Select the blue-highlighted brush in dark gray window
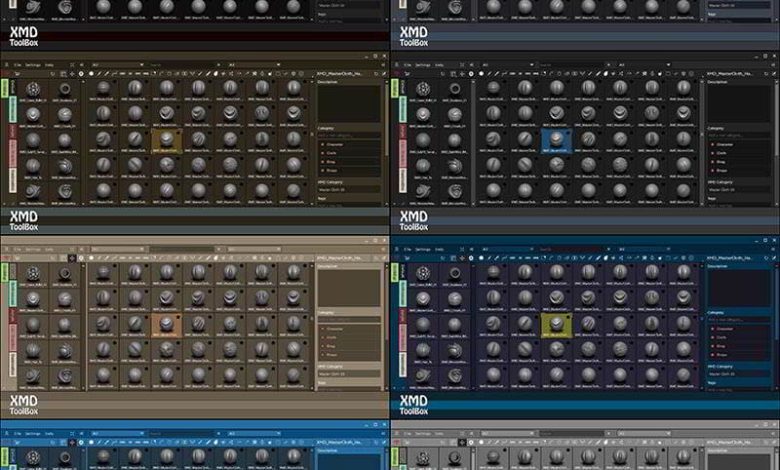 click(x=557, y=141)
